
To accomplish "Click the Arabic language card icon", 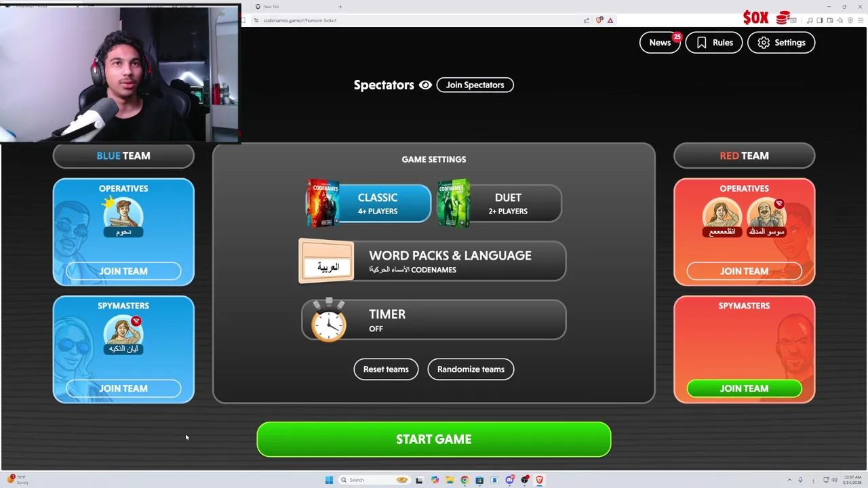I will click(326, 262).
